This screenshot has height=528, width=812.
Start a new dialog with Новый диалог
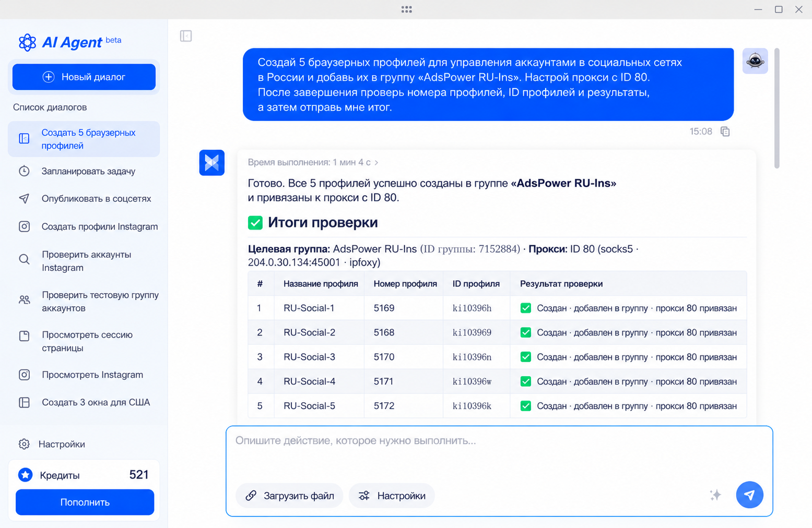click(x=84, y=77)
